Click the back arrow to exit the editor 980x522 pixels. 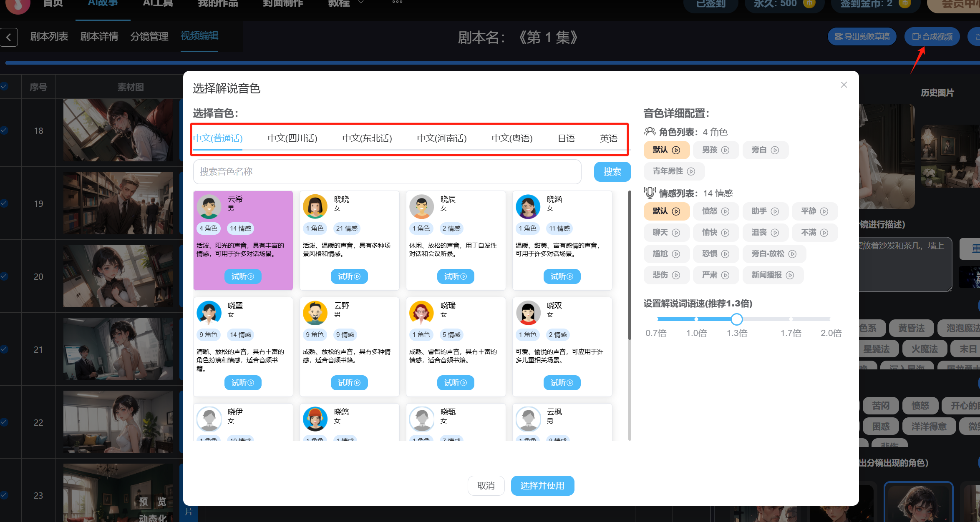click(9, 37)
